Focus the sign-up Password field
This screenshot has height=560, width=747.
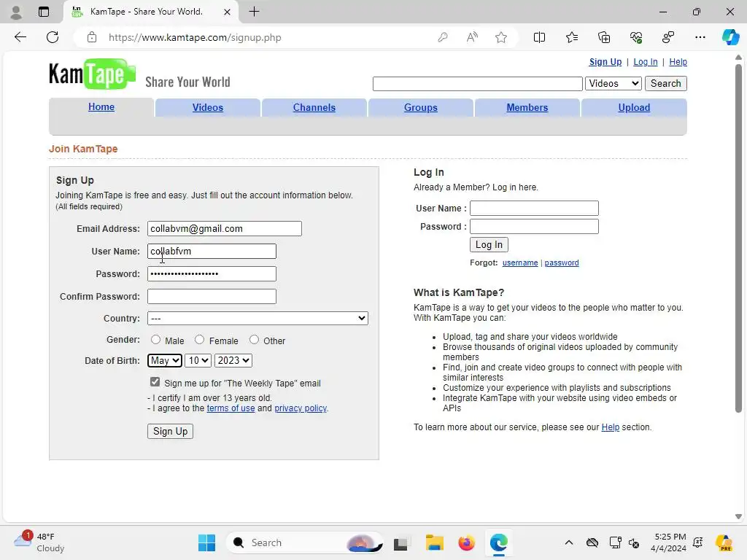[x=212, y=274]
